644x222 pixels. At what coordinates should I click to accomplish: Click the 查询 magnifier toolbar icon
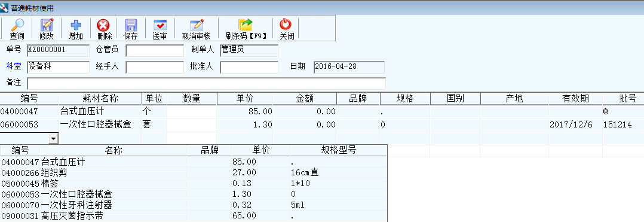point(17,25)
